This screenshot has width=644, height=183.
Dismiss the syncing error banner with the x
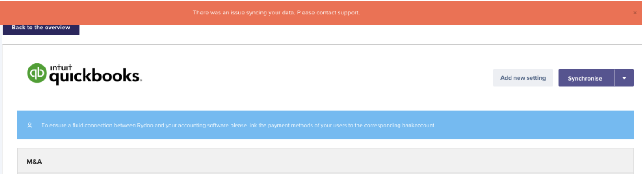pos(635,13)
